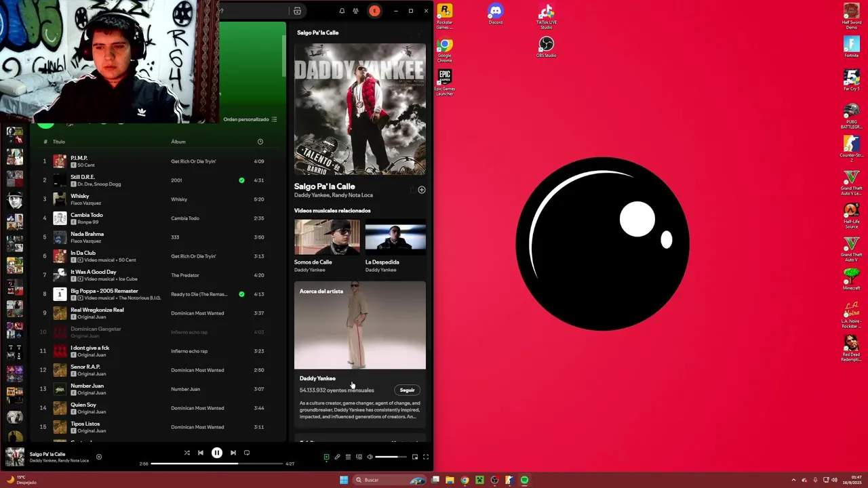Screen dimensions: 868x488
Task: Select the Cambia Todo track row
Action: pos(156,218)
